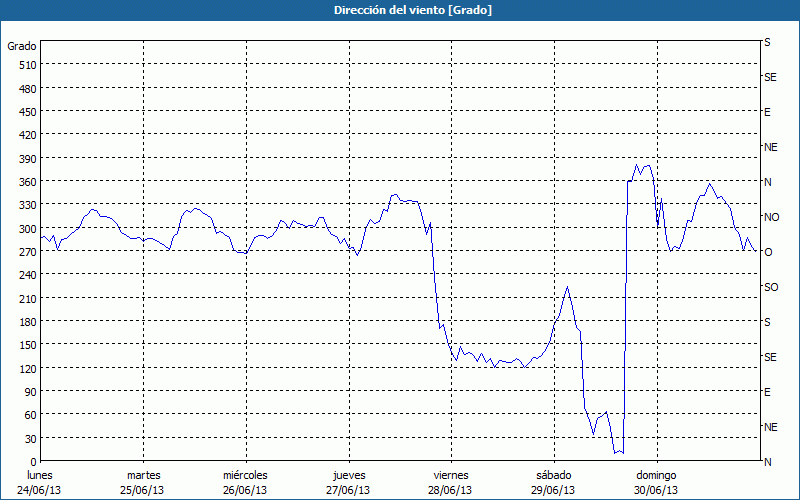Choose the "miércoles 26/06/13" date label
The width and height of the screenshot is (800, 500).
tap(245, 482)
